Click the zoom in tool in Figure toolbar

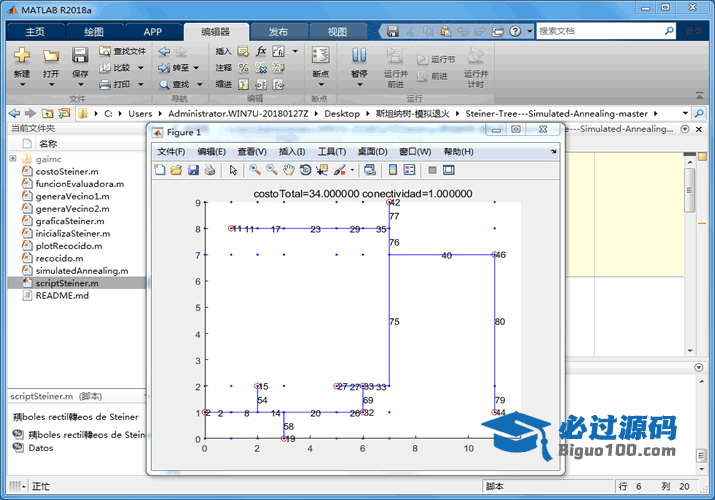coord(256,170)
